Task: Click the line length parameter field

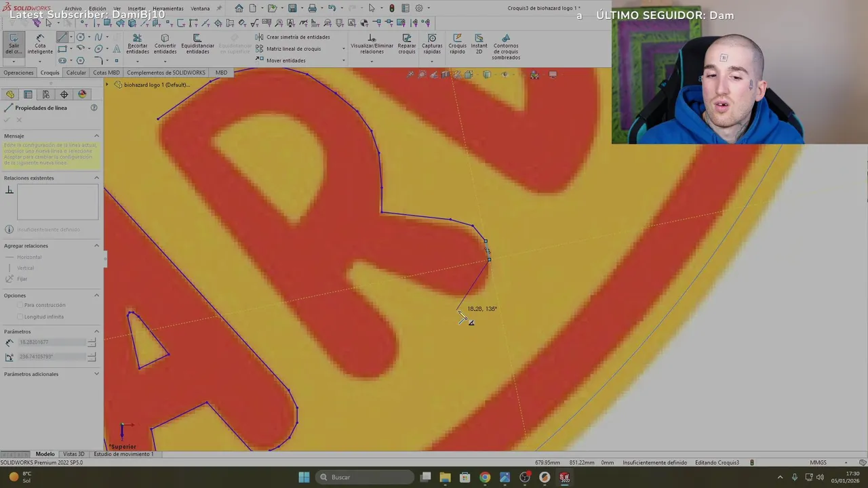Action: 52,342
